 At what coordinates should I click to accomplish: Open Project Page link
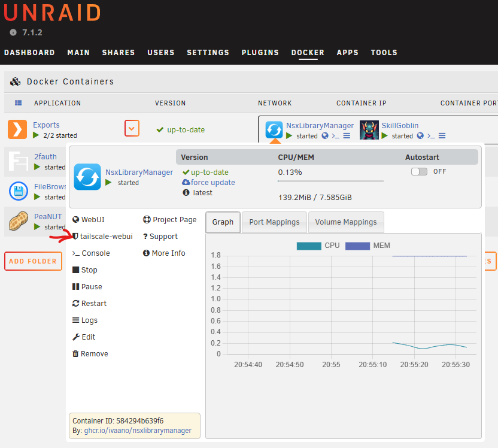169,220
